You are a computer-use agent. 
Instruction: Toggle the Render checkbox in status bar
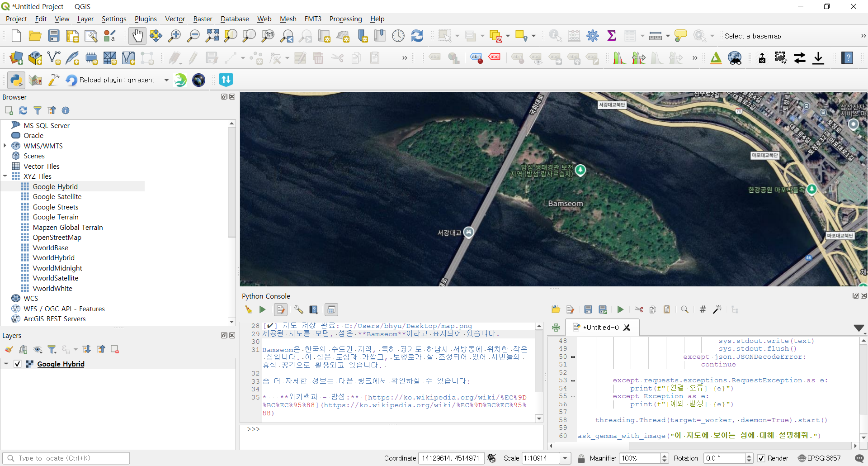point(761,458)
